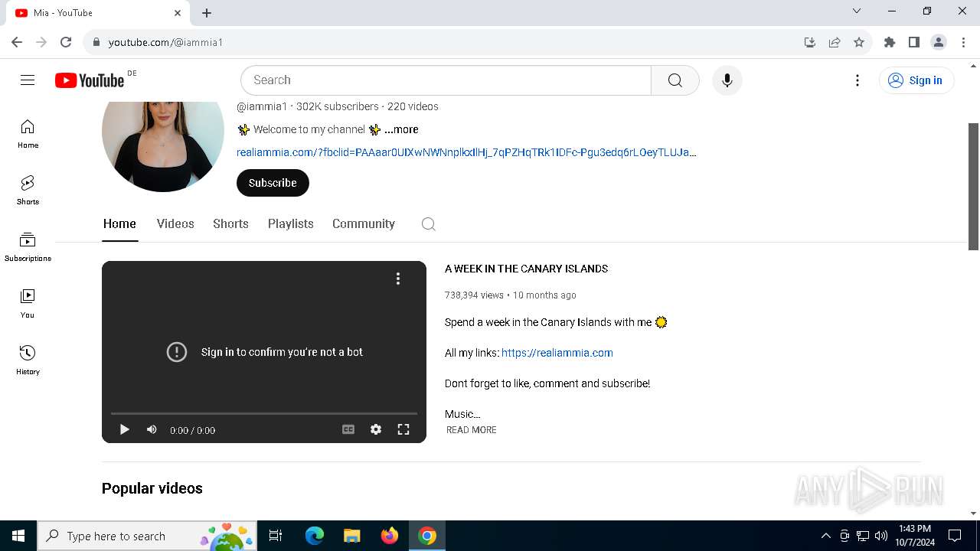Open the You section in sidebar

click(x=28, y=304)
